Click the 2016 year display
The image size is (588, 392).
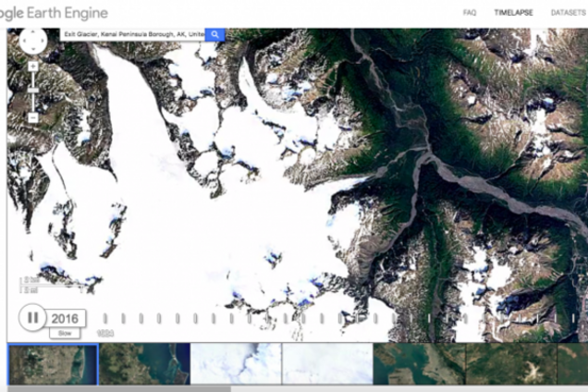point(65,318)
